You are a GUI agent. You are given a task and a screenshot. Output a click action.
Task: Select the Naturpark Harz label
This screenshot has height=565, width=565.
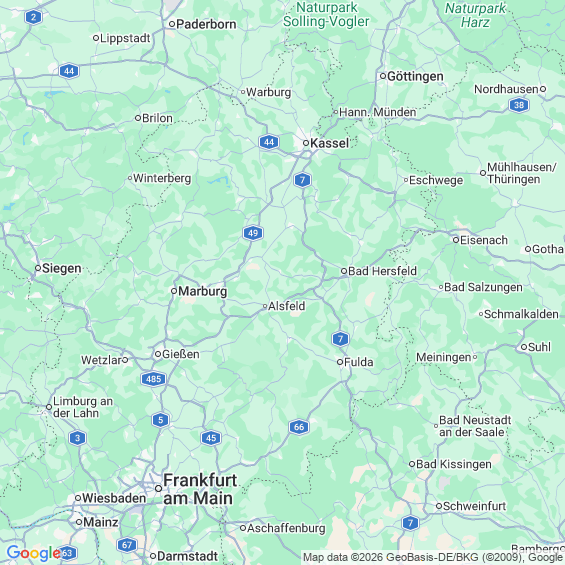475,15
